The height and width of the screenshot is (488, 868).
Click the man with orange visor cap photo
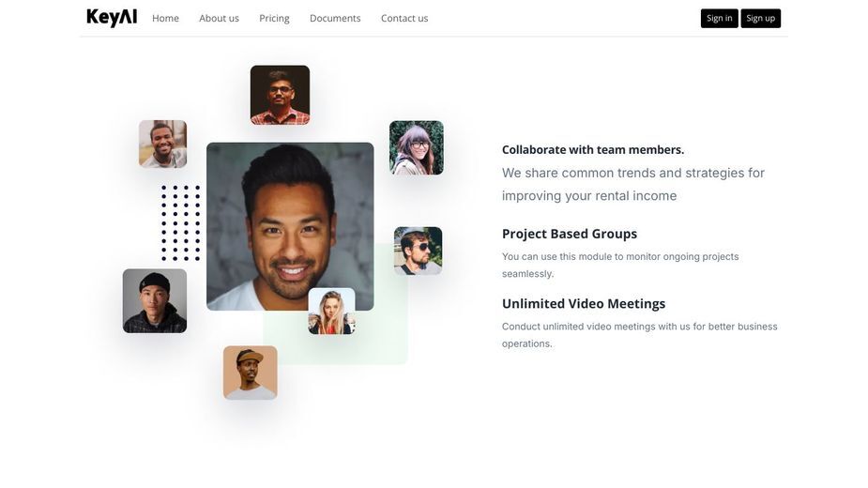(x=251, y=373)
